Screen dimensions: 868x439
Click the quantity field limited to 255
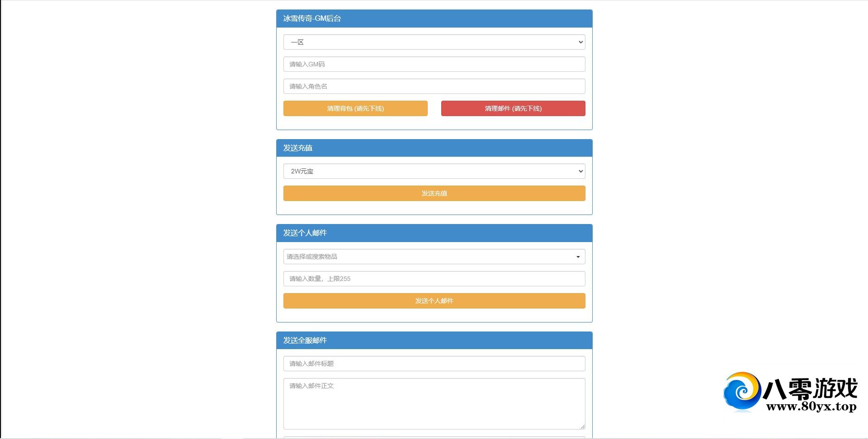(434, 279)
